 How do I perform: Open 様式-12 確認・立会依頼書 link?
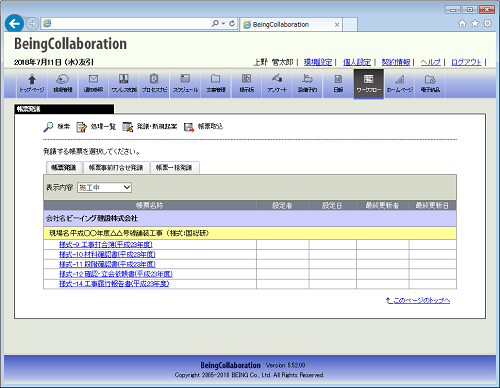(x=116, y=274)
